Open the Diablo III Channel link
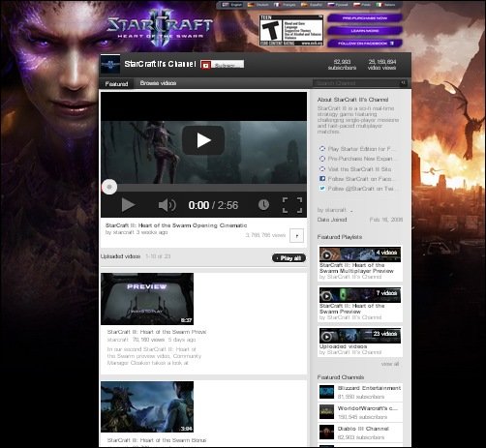 363,429
